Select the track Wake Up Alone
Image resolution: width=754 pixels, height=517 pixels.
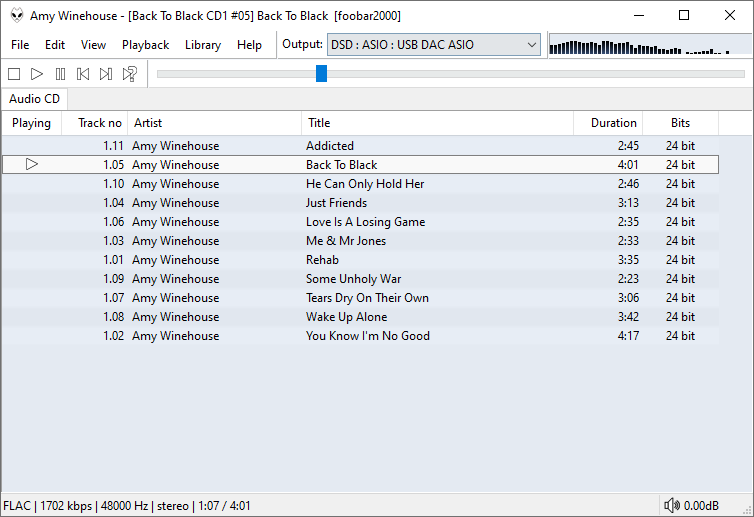pyautogui.click(x=361, y=317)
